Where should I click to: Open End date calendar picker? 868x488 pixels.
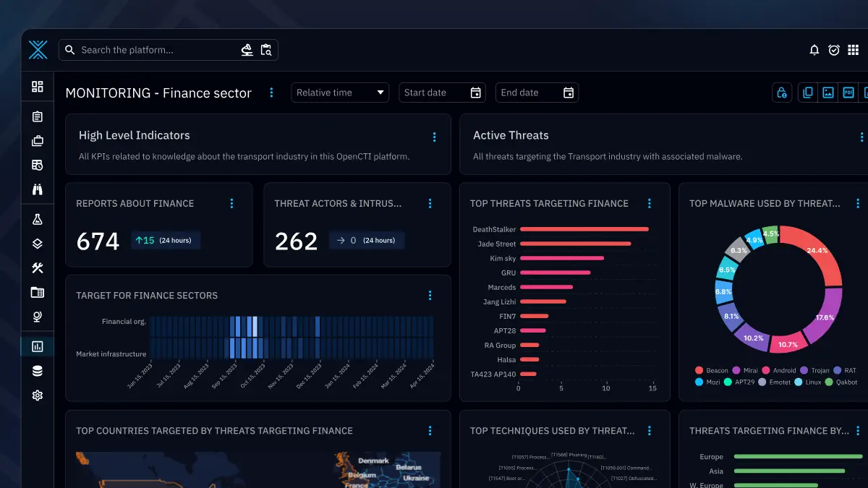click(569, 93)
